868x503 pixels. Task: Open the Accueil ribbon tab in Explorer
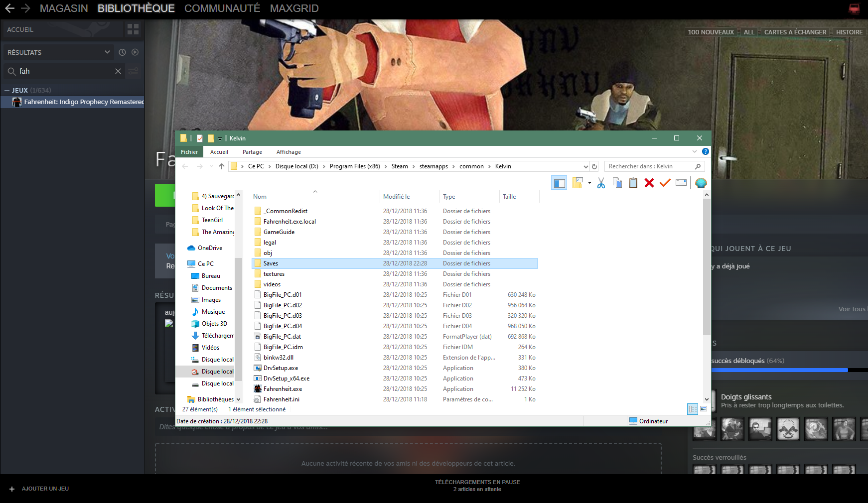coord(219,152)
